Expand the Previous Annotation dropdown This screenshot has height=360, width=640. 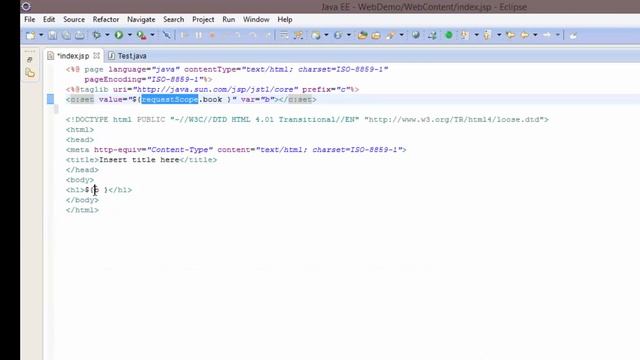click(499, 36)
